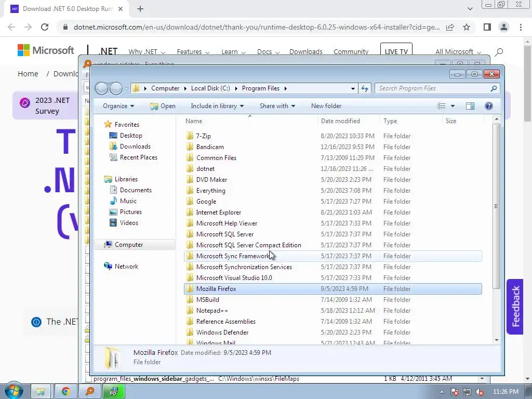532x399 pixels.
Task: Select Downloads under Favorites
Action: pos(135,146)
